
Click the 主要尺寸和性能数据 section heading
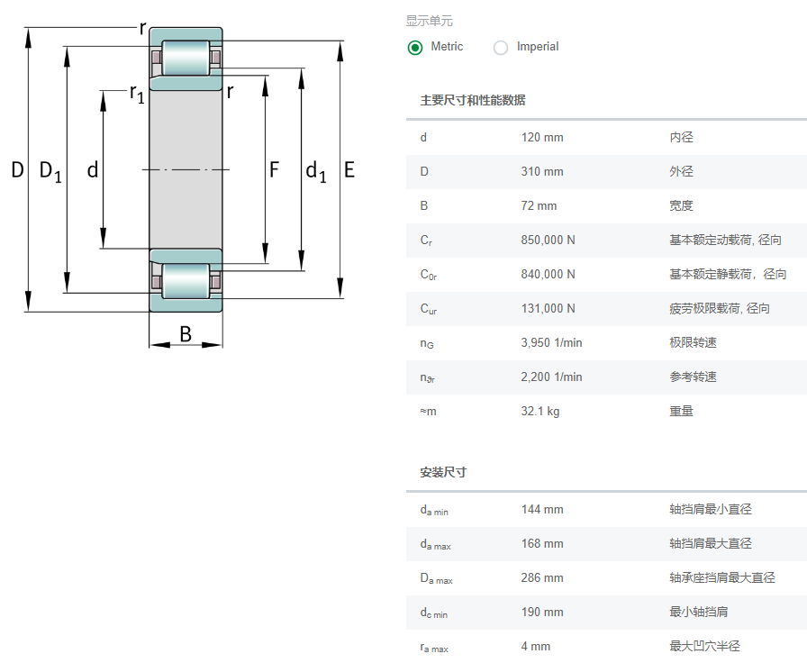click(x=473, y=100)
